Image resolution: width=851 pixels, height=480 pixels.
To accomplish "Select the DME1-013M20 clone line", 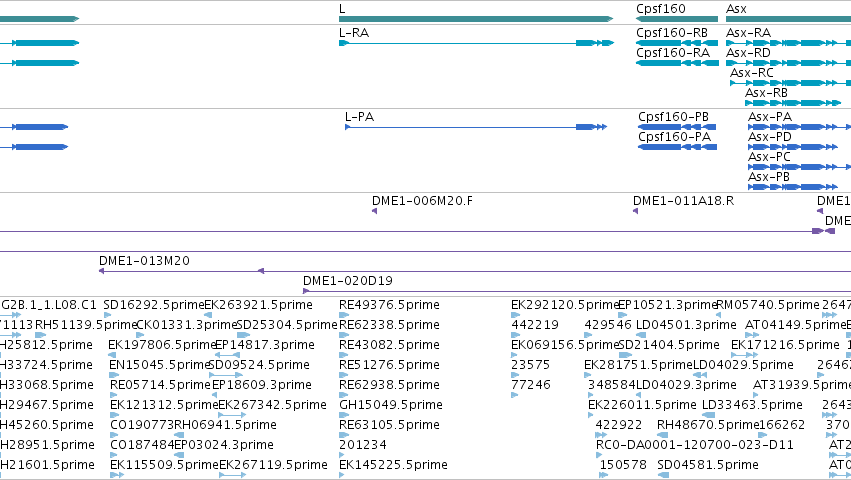I will (475, 271).
